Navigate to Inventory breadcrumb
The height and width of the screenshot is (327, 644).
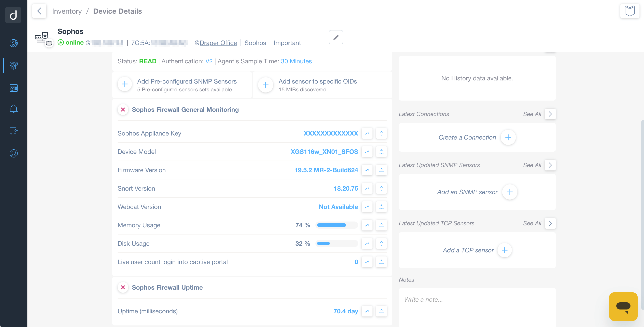click(67, 11)
